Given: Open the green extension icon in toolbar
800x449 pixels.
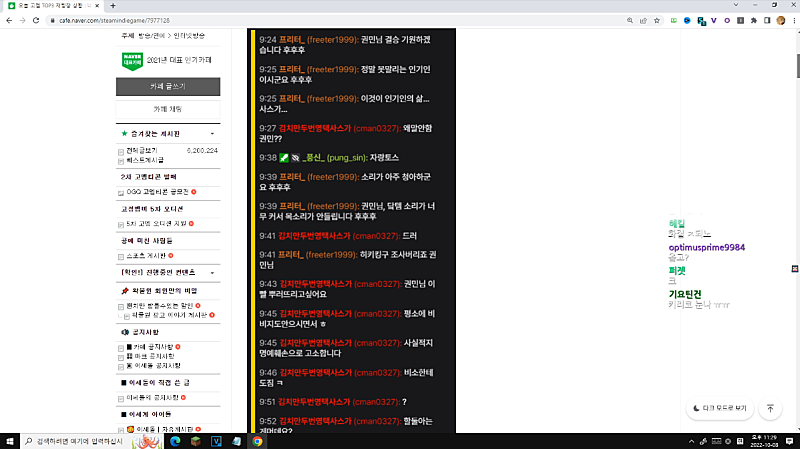Looking at the screenshot, I should 673,20.
